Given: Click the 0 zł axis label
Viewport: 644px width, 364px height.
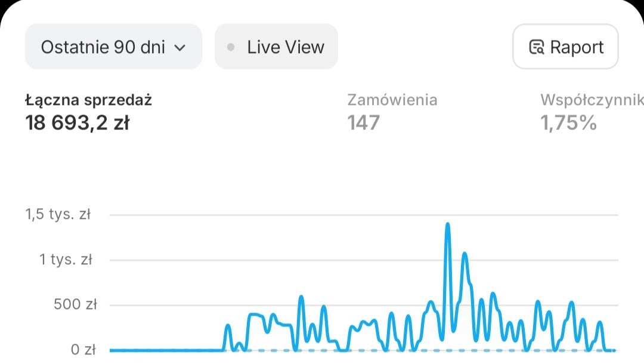Looking at the screenshot, I should pyautogui.click(x=83, y=350).
